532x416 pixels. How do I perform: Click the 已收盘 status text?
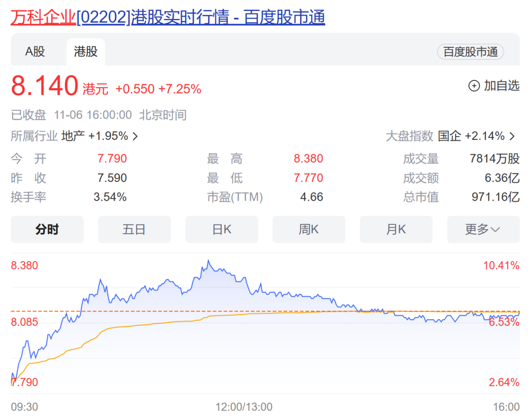pyautogui.click(x=29, y=115)
